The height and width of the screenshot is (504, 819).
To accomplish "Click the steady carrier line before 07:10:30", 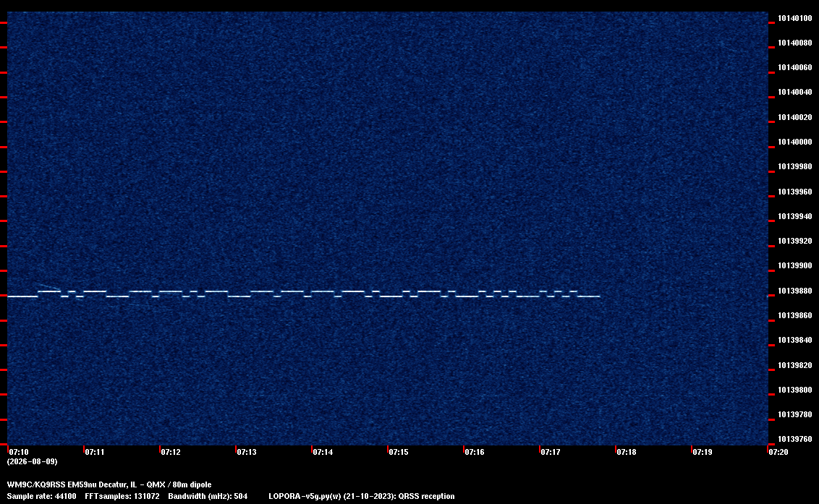I will coord(22,296).
